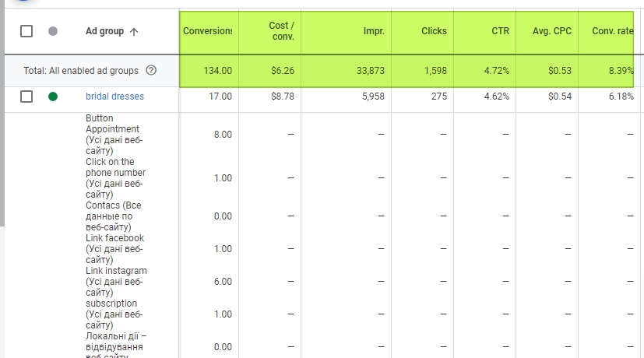Click the sort arrow next to Ad group

(134, 32)
